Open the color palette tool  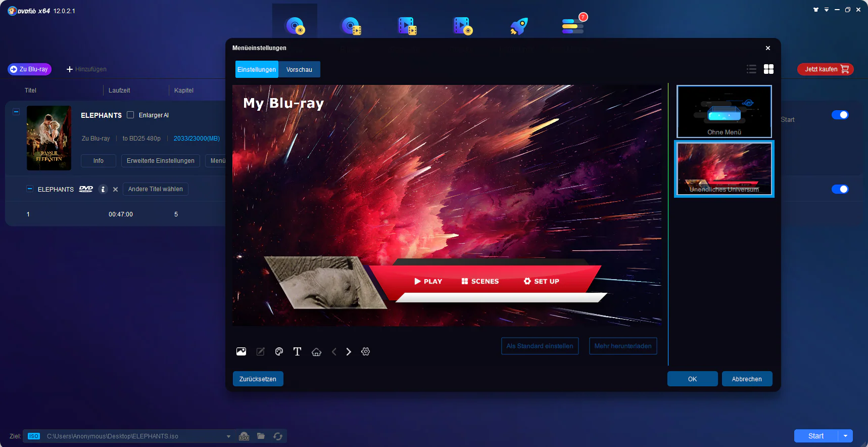(279, 351)
